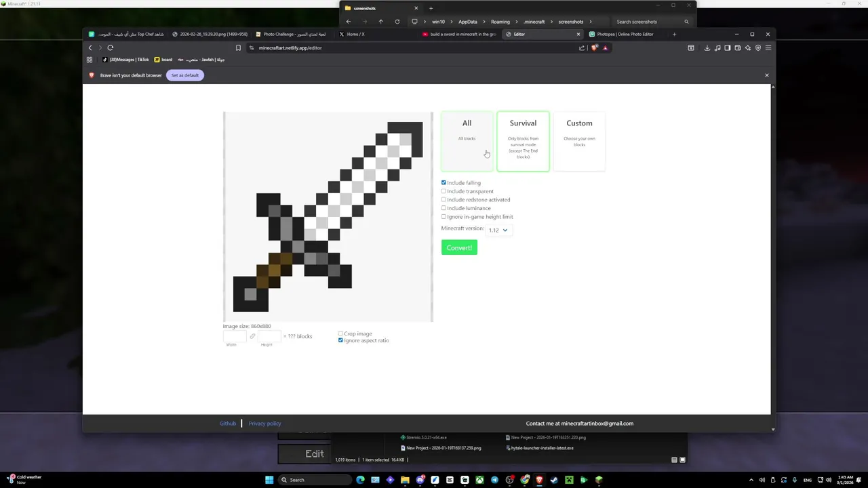Open the board bookmark

(x=163, y=60)
